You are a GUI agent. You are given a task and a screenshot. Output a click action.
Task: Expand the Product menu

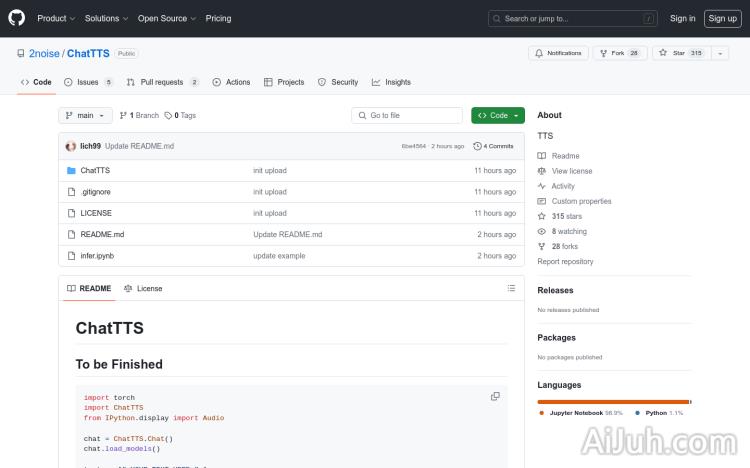click(x=55, y=18)
